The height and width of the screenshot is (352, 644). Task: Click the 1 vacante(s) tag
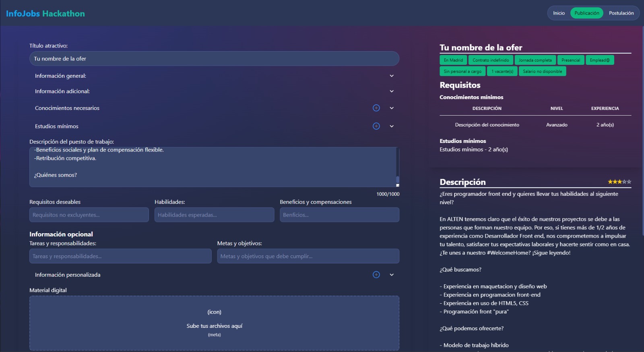click(x=502, y=71)
